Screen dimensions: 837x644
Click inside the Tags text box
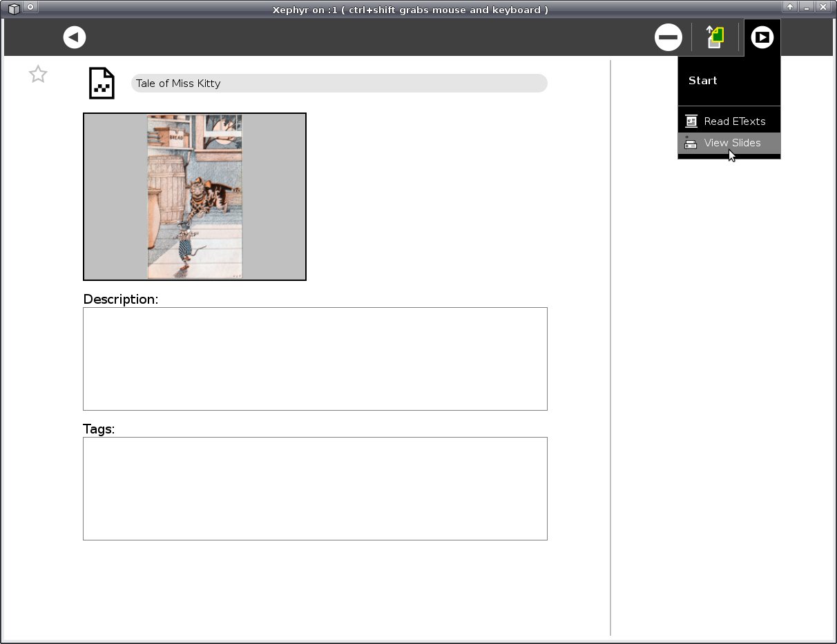pyautogui.click(x=315, y=489)
